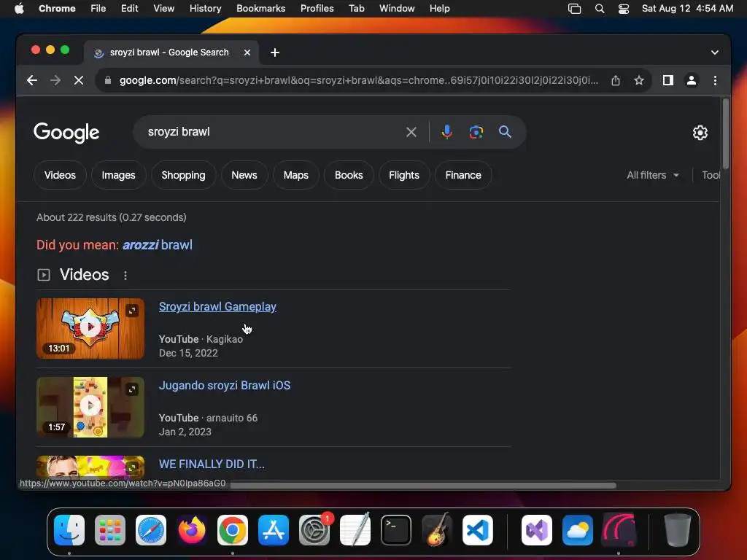This screenshot has width=747, height=560.
Task: Open the tab search chevron in Chrome
Action: click(715, 52)
